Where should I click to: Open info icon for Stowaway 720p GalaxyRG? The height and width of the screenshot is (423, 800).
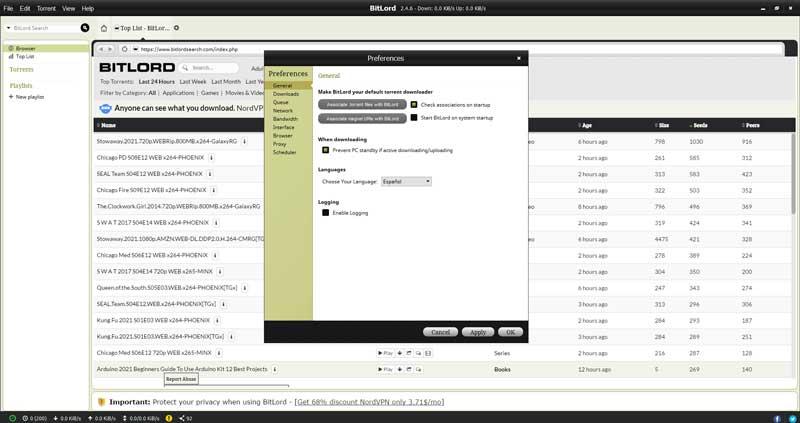(x=244, y=141)
